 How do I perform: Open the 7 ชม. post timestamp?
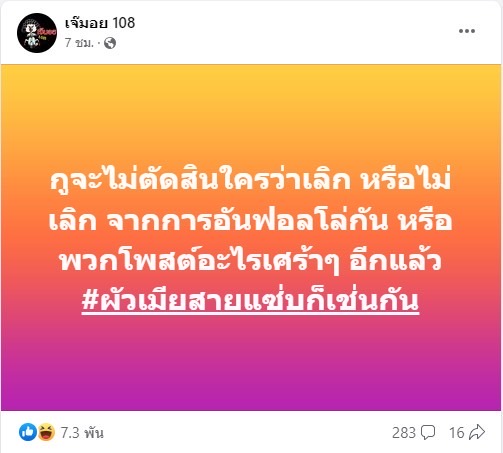[79, 43]
